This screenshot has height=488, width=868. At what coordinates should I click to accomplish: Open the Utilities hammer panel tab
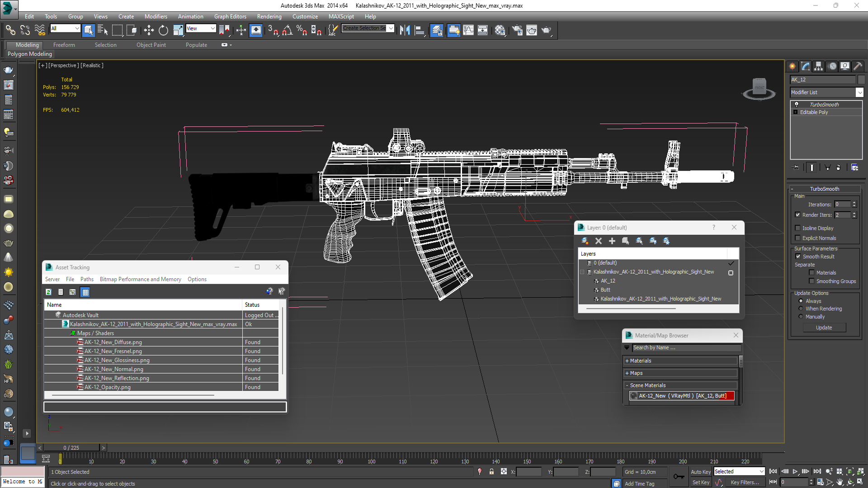858,66
